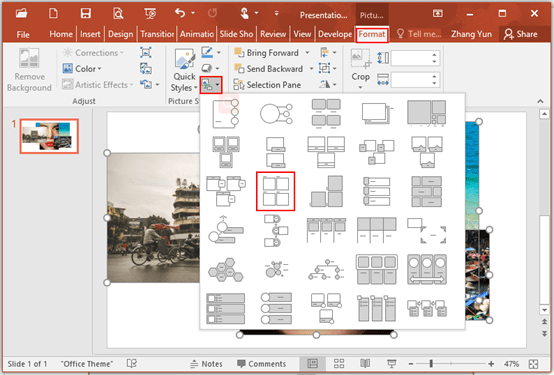
Task: Switch to Reading view
Action: tap(365, 364)
